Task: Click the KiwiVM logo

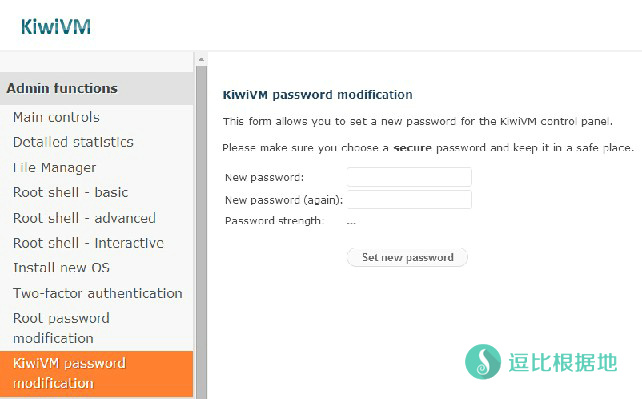Action: [56, 27]
